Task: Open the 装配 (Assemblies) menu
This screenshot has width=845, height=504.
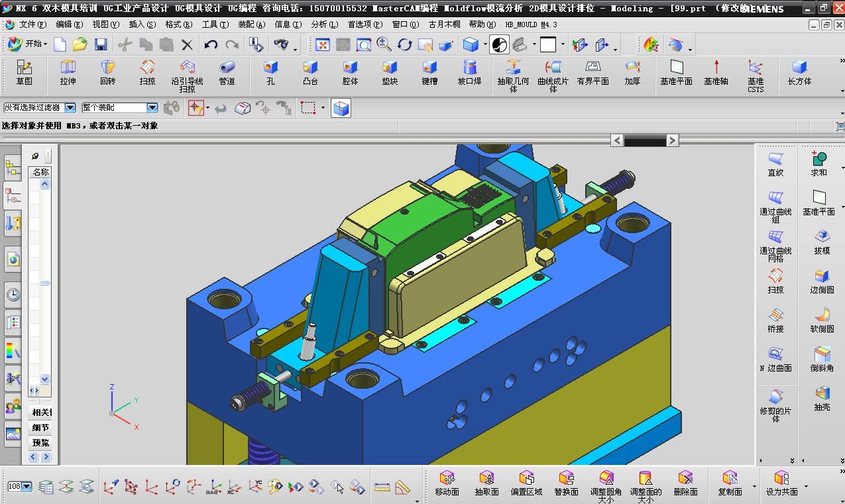Action: point(251,25)
